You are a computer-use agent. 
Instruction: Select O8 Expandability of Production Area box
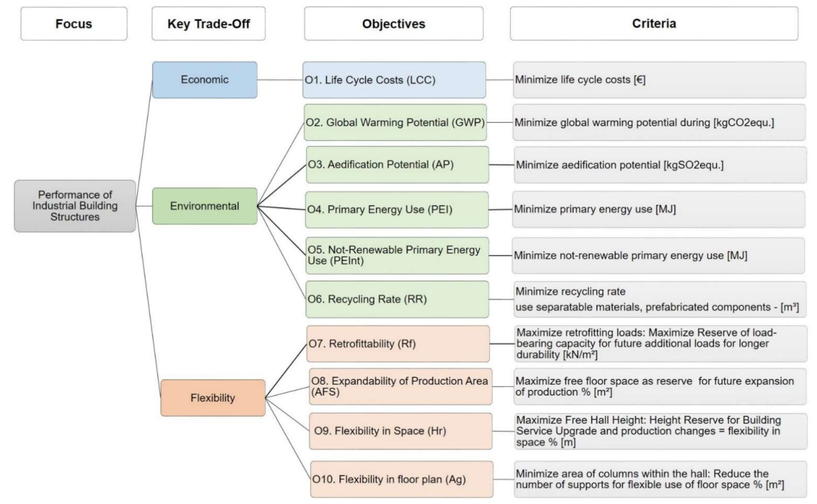(x=400, y=386)
